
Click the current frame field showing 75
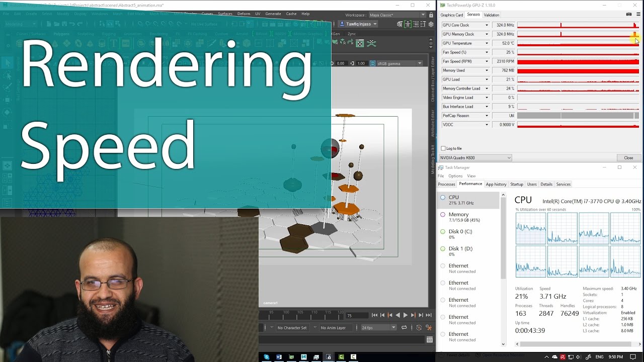(x=357, y=316)
